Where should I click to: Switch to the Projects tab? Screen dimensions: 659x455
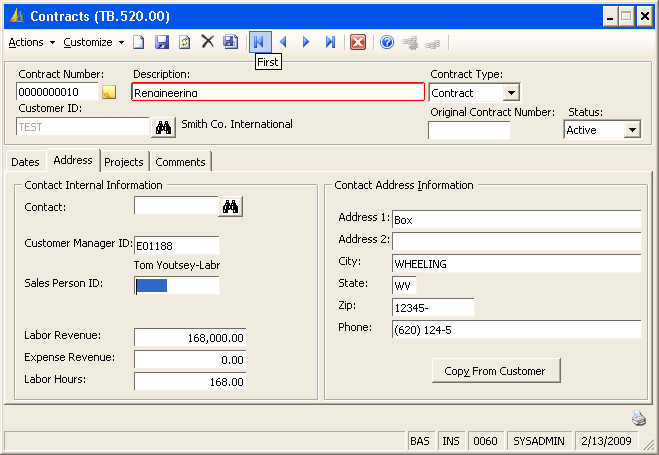(124, 162)
